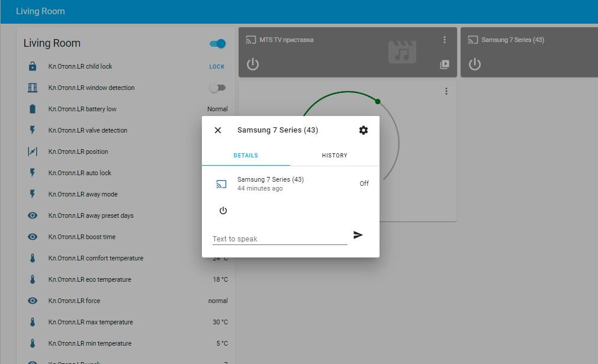Click valve detection flash icon
Screen dimensions: 598x364
33,130
